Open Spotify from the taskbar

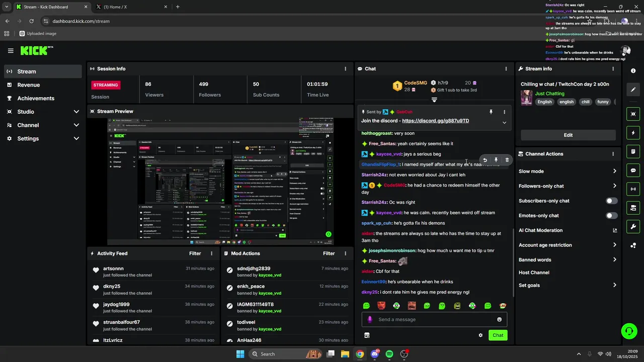[x=389, y=354]
